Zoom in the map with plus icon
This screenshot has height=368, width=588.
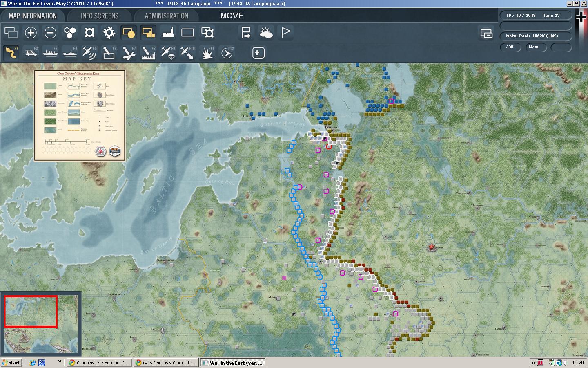(x=31, y=32)
